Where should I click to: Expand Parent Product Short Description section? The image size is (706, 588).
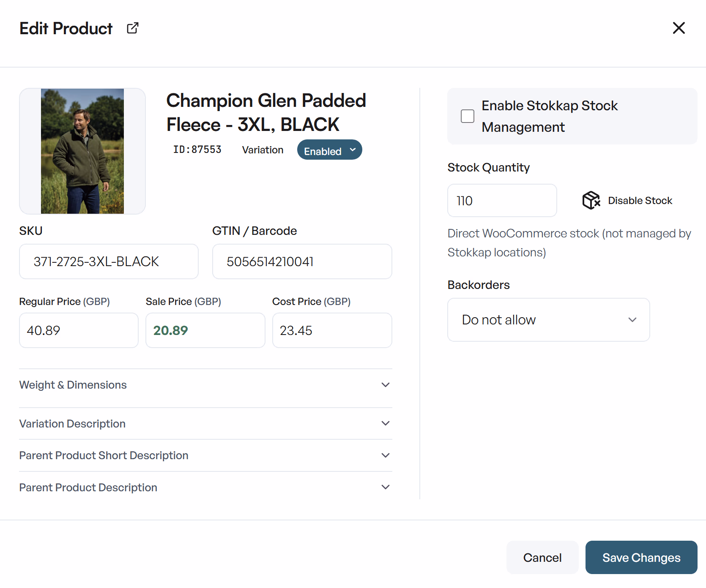205,455
